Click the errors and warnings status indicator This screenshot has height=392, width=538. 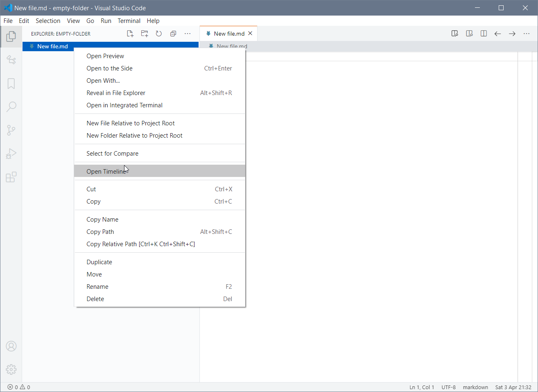(18, 387)
